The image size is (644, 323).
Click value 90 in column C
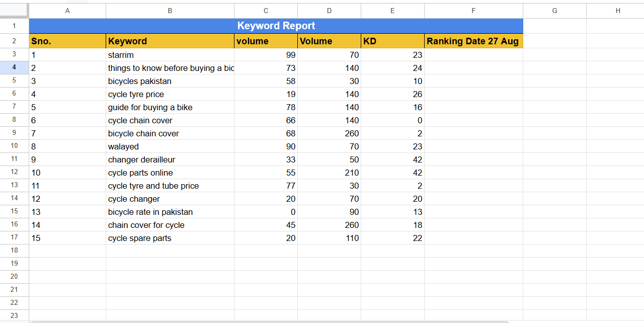coord(266,146)
